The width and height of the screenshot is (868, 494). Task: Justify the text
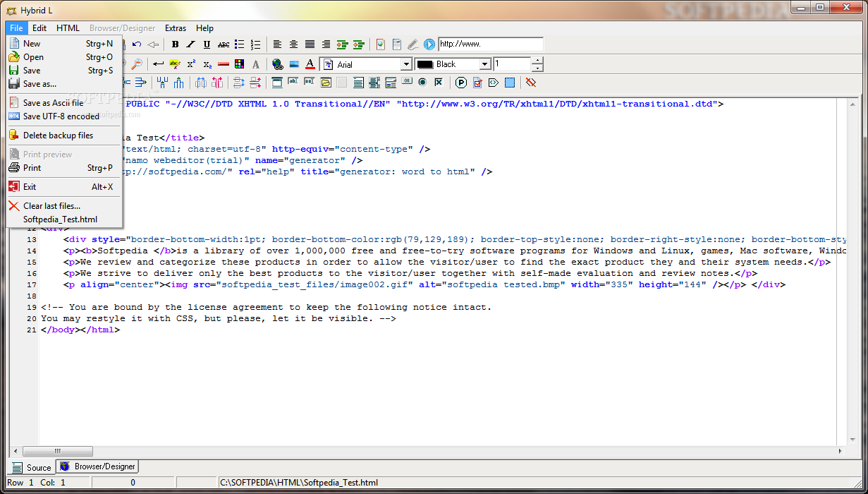[310, 44]
